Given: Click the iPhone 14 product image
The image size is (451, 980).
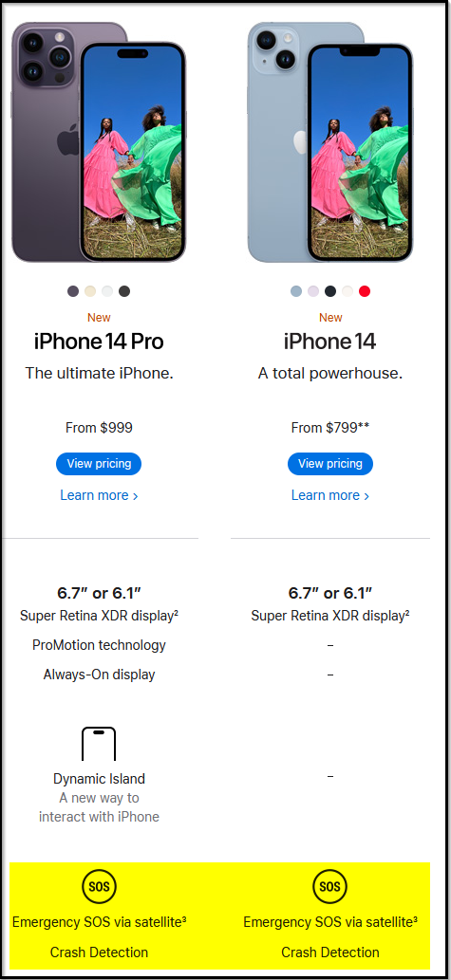Looking at the screenshot, I should (330, 142).
